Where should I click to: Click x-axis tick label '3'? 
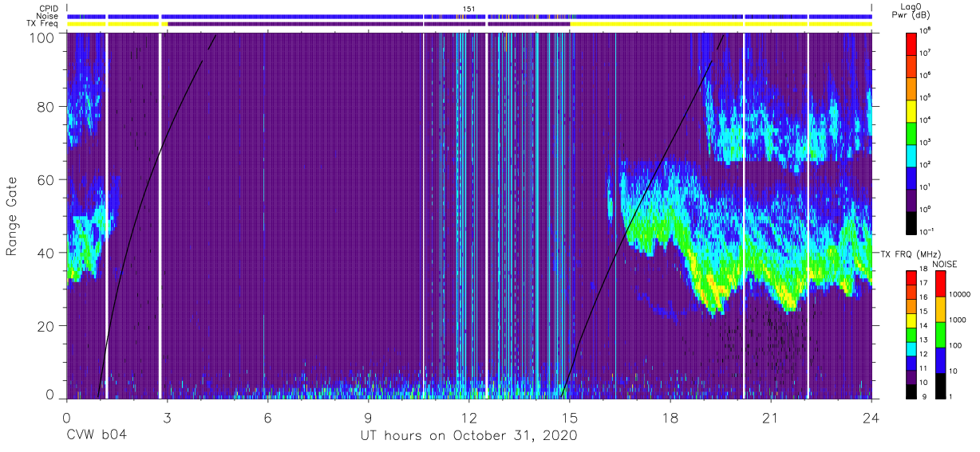click(167, 418)
